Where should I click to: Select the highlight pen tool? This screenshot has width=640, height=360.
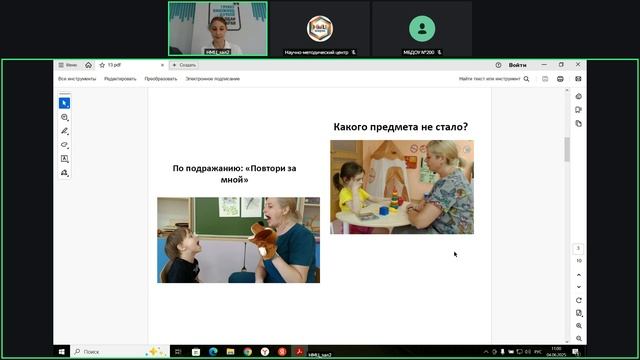pos(64,131)
